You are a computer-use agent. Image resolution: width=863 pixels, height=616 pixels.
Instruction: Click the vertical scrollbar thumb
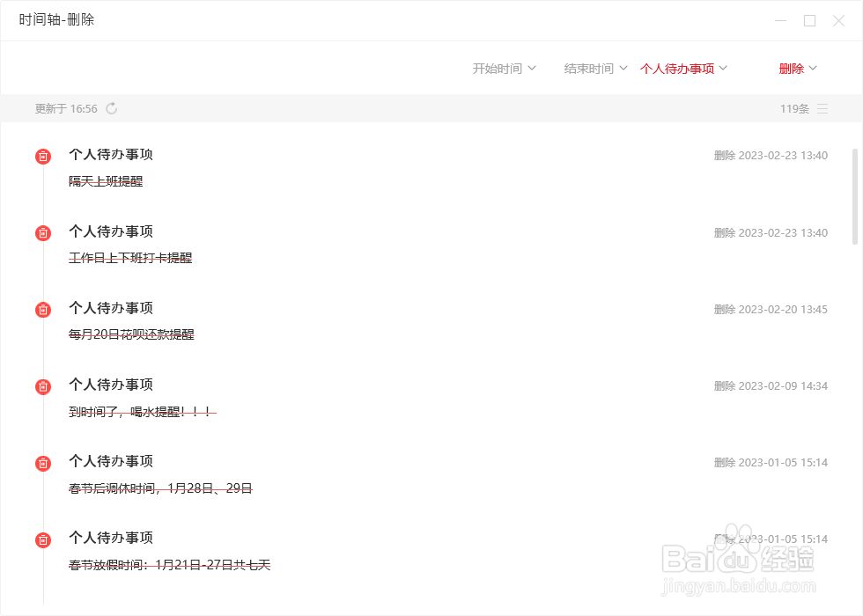click(855, 196)
